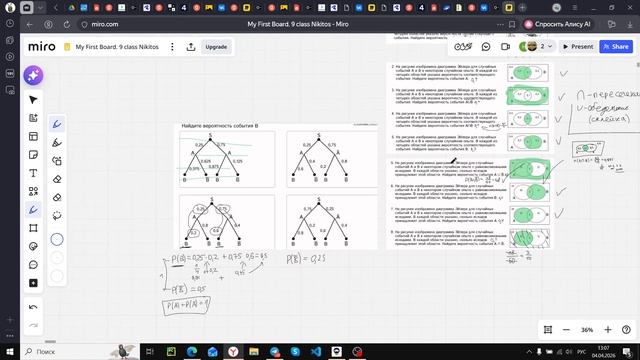Select the Frame tool
640x360 pixels.
click(x=33, y=228)
